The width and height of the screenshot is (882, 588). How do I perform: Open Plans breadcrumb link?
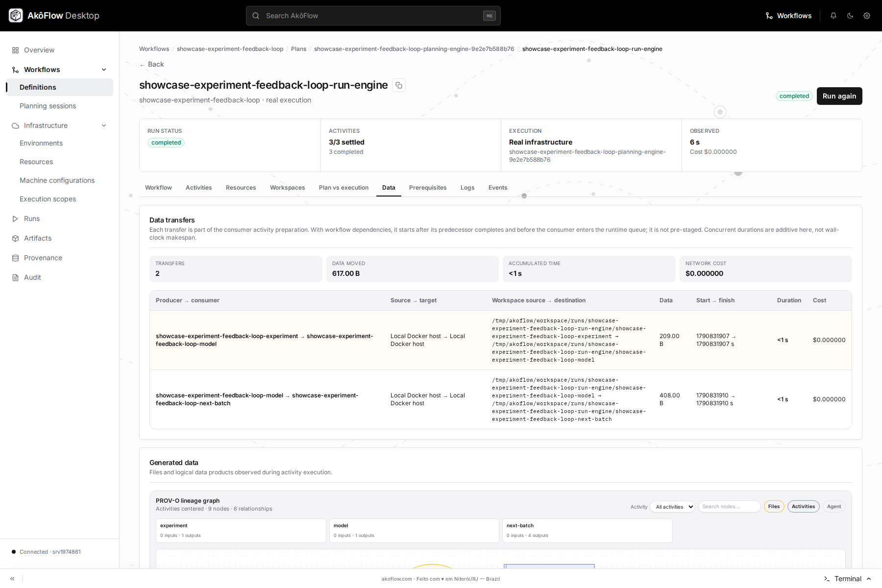coord(298,49)
